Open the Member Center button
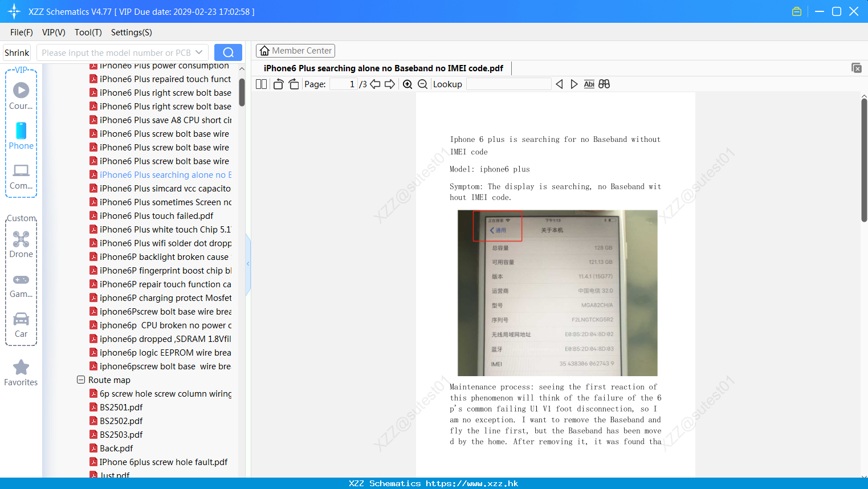The height and width of the screenshot is (489, 868). [x=295, y=51]
